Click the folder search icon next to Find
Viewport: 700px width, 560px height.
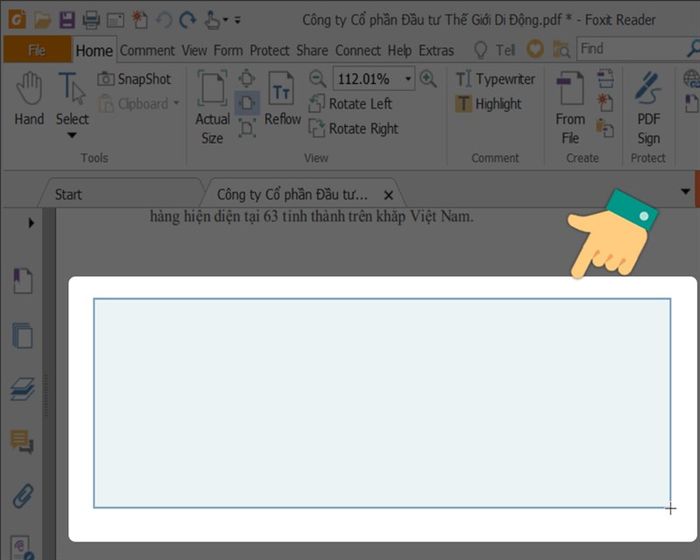[x=561, y=49]
